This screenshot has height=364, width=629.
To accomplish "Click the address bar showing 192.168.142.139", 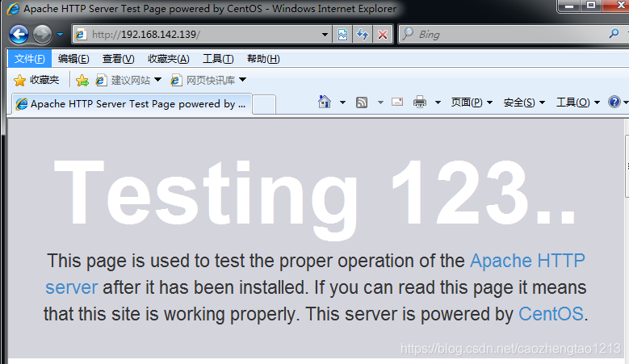I will tap(201, 35).
